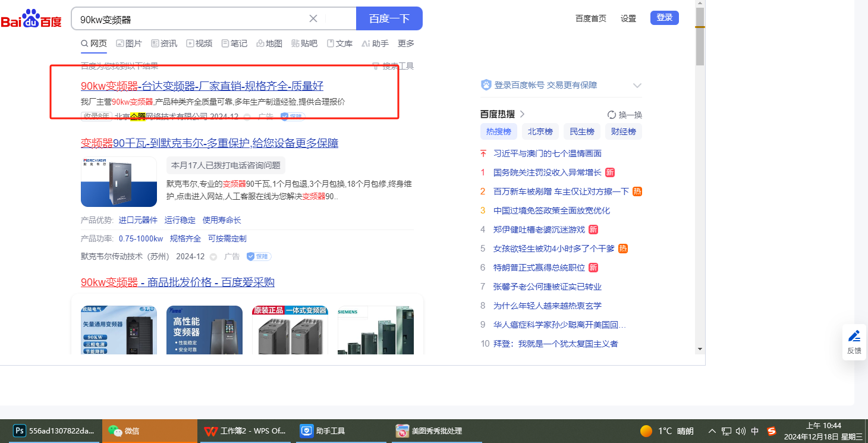Click in the search input field
This screenshot has width=868, height=443.
(x=190, y=19)
